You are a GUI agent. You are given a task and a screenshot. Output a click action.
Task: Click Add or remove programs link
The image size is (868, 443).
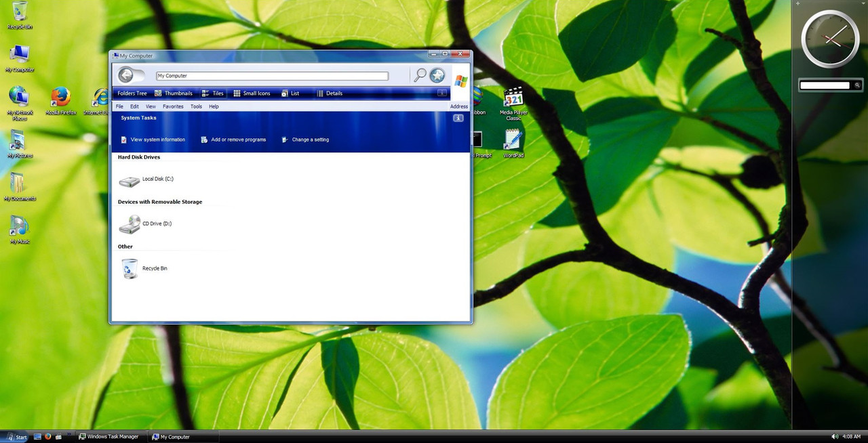(233, 140)
